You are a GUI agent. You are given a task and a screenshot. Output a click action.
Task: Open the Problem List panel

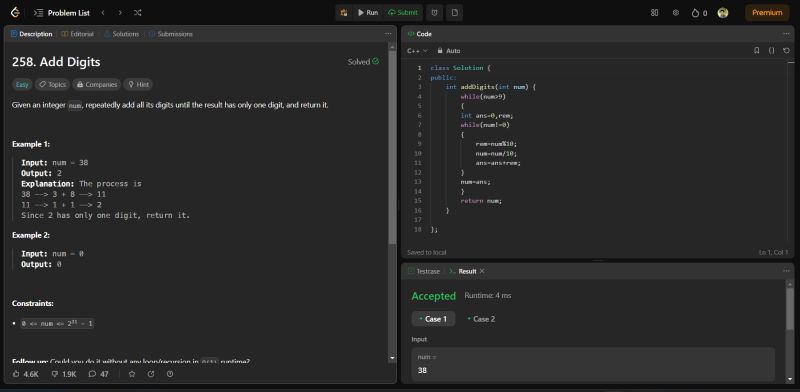pos(62,13)
